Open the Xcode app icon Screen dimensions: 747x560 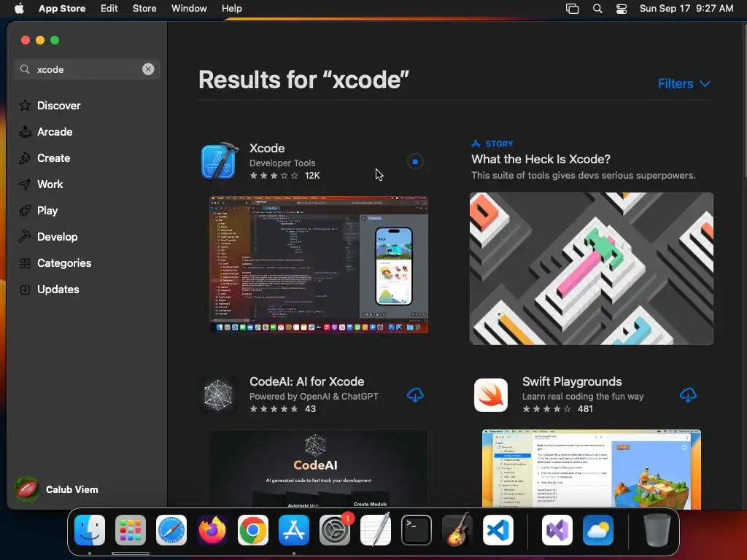[219, 161]
